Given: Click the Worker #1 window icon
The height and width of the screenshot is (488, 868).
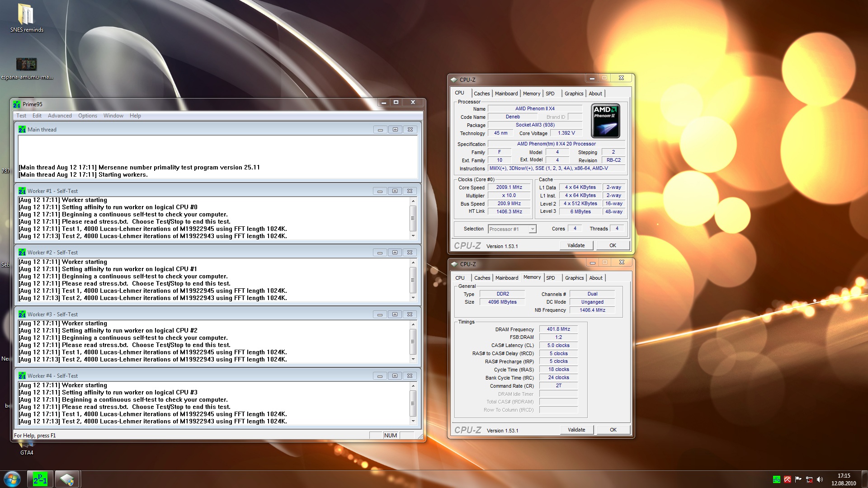Looking at the screenshot, I should tap(22, 191).
